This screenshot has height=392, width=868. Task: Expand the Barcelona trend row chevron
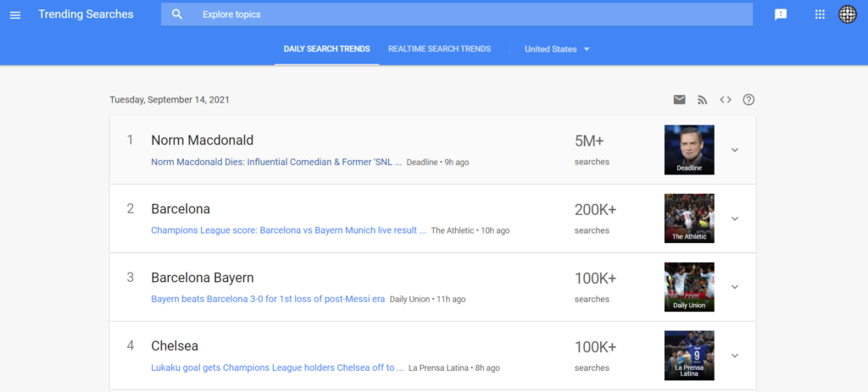point(735,218)
